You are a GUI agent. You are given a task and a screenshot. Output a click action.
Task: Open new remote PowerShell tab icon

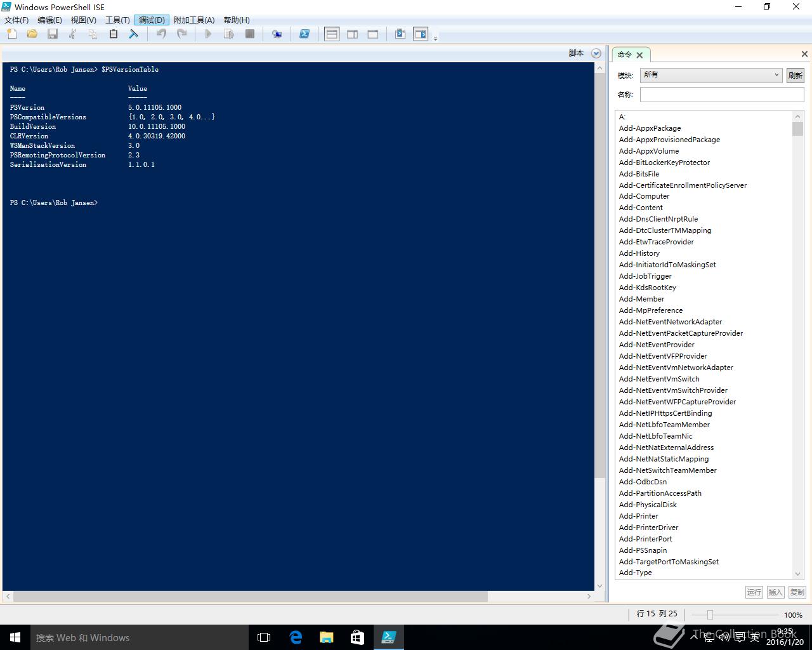[277, 34]
